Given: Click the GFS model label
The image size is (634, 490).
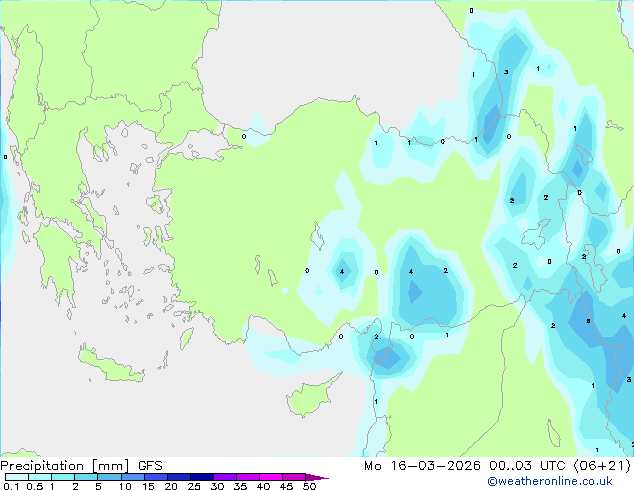Looking at the screenshot, I should pos(150,466).
